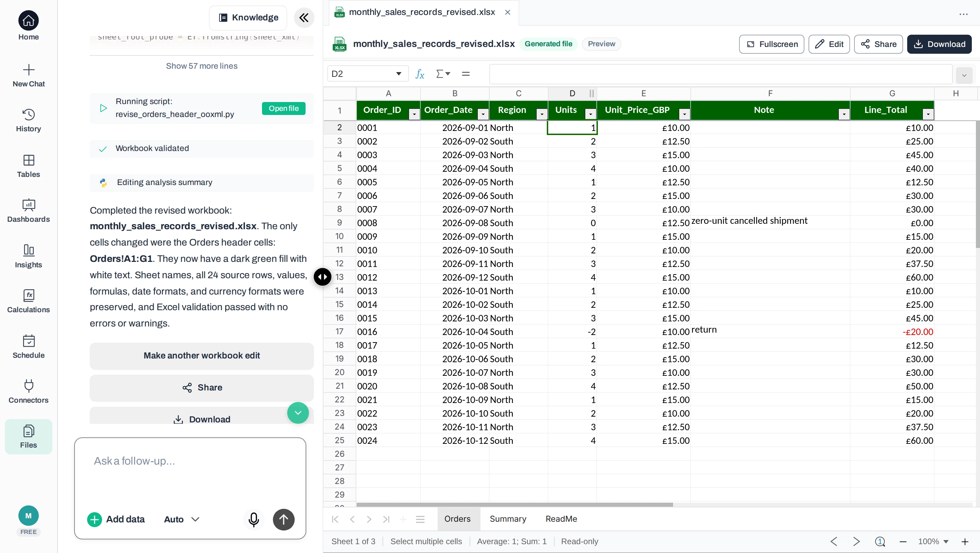Click the function wizard fx icon

click(420, 74)
